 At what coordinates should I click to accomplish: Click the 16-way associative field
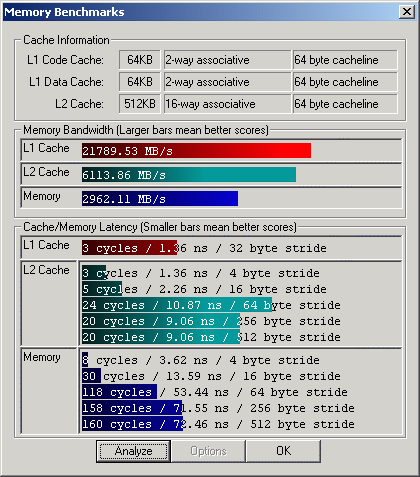pyautogui.click(x=227, y=104)
